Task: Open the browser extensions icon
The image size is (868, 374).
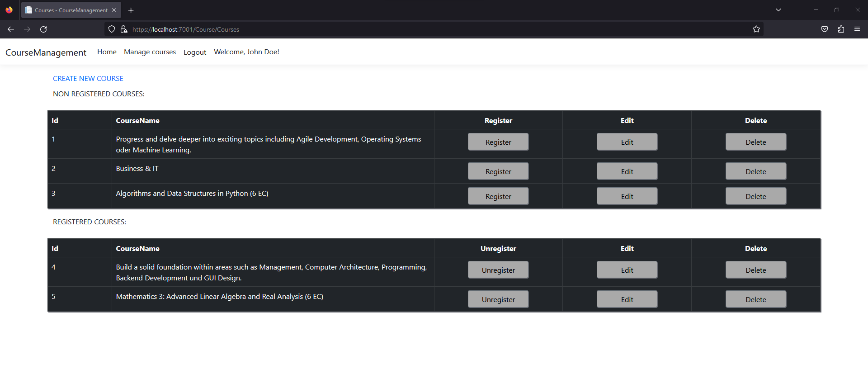Action: [x=841, y=29]
